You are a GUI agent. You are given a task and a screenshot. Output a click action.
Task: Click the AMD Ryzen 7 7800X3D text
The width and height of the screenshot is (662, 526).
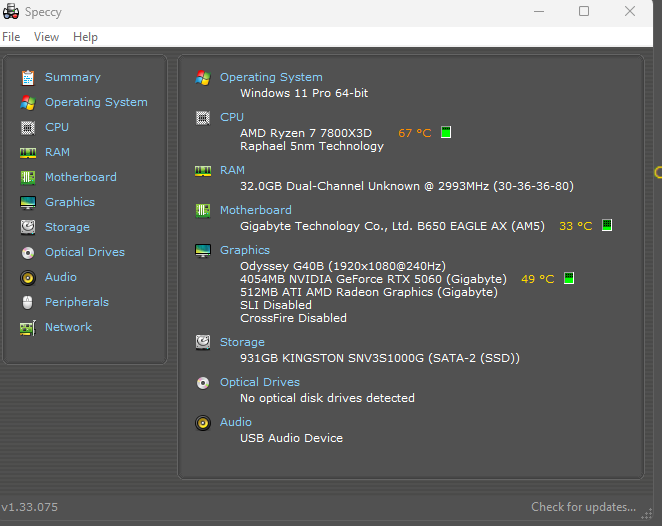click(x=306, y=133)
